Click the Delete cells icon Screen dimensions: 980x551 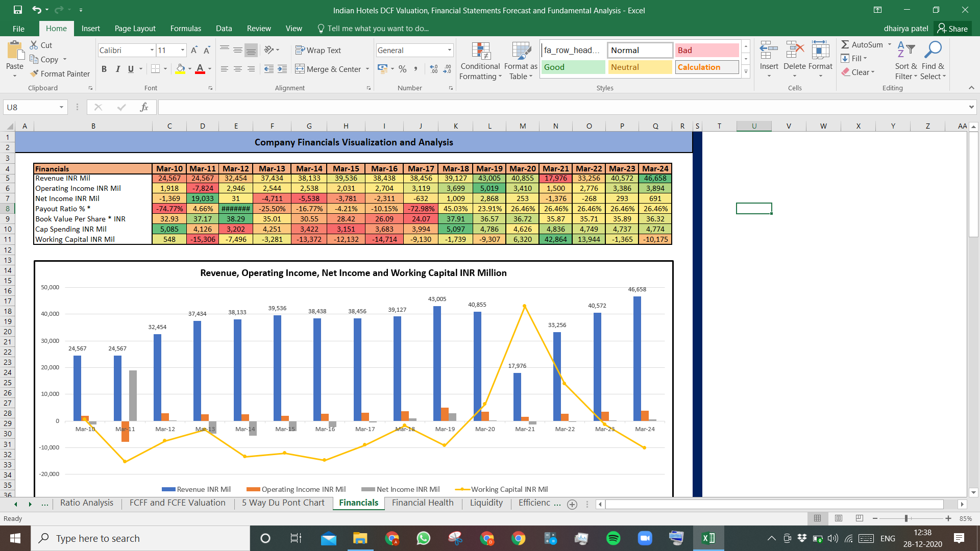click(x=795, y=51)
